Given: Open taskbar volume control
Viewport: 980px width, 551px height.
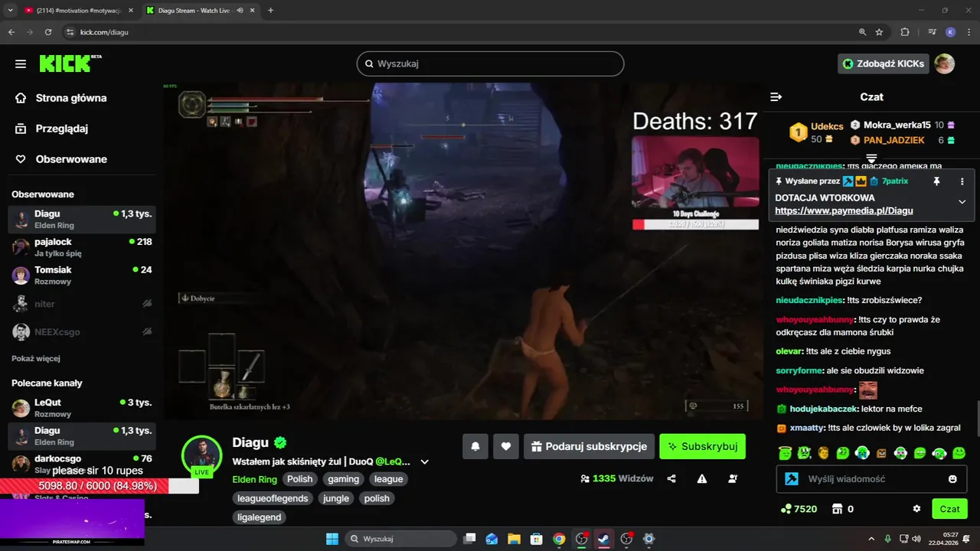Looking at the screenshot, I should 916,539.
